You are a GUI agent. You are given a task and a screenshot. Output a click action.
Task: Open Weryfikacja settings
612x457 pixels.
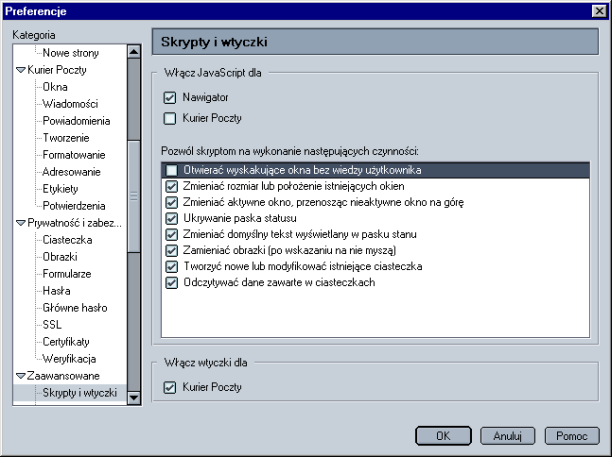(x=69, y=359)
